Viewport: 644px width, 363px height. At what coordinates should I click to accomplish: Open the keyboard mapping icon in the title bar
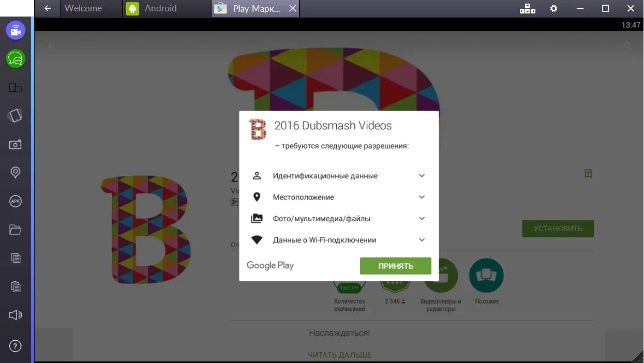tap(527, 8)
